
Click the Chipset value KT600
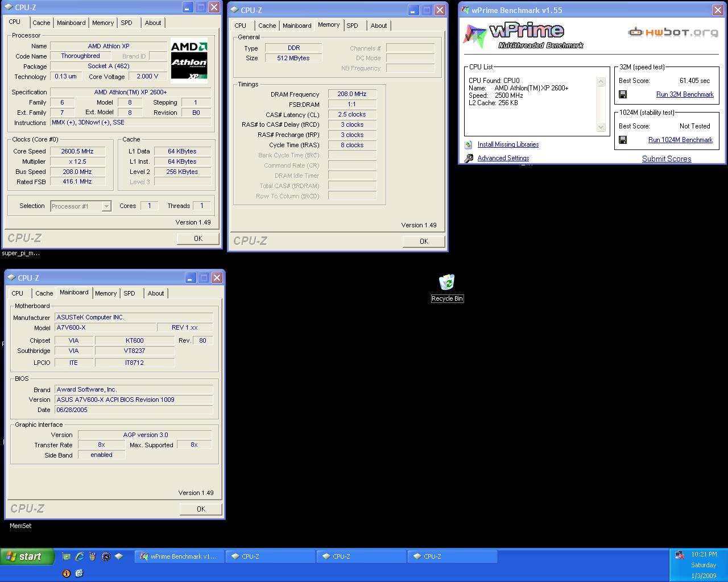(x=135, y=340)
